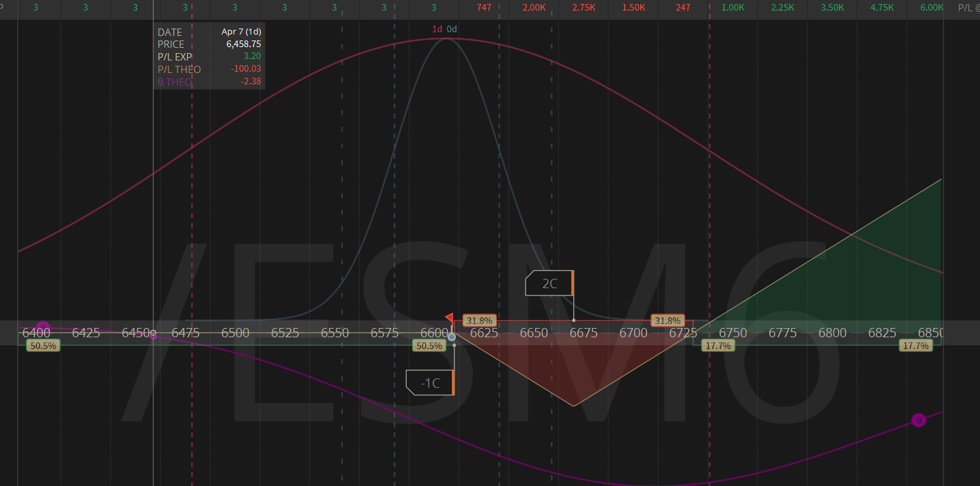Click the purple theta circle below 6850

tap(918, 420)
